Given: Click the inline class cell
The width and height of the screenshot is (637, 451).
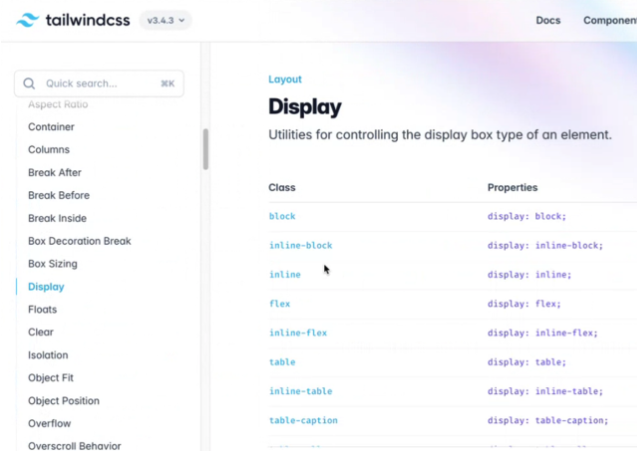Looking at the screenshot, I should 285,275.
